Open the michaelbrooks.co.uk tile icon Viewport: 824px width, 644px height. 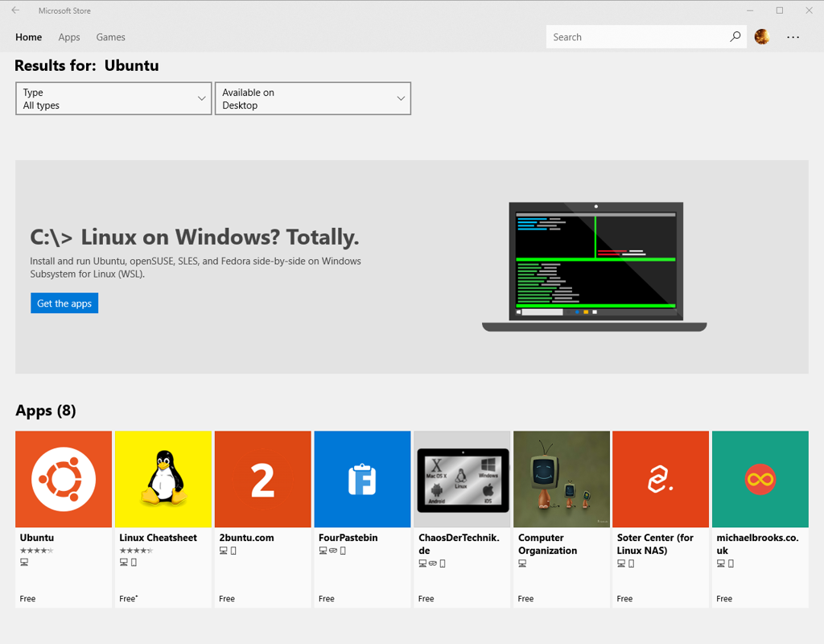click(760, 479)
